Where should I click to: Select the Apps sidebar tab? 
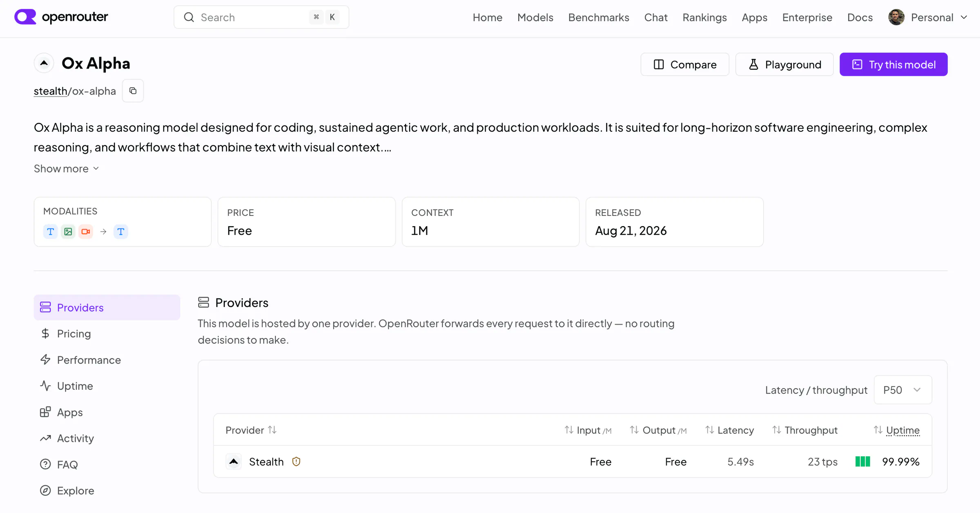point(107,412)
